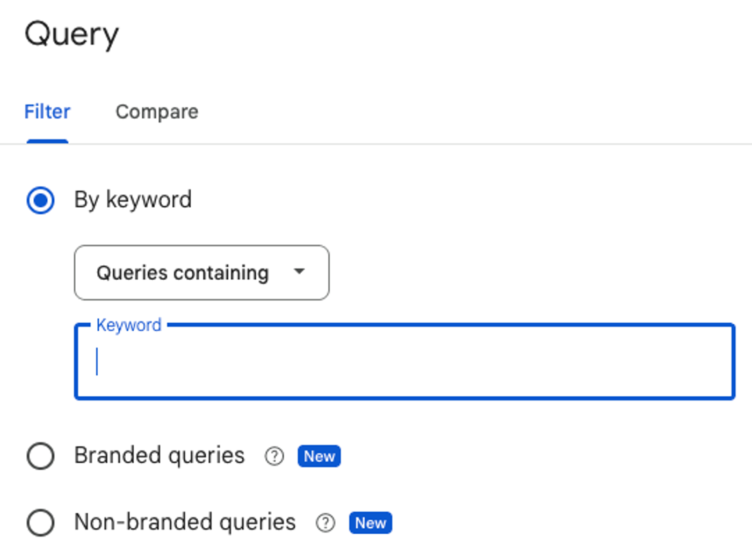Click the dropdown arrow on Queries containing
The width and height of the screenshot is (752, 560).
coord(299,272)
